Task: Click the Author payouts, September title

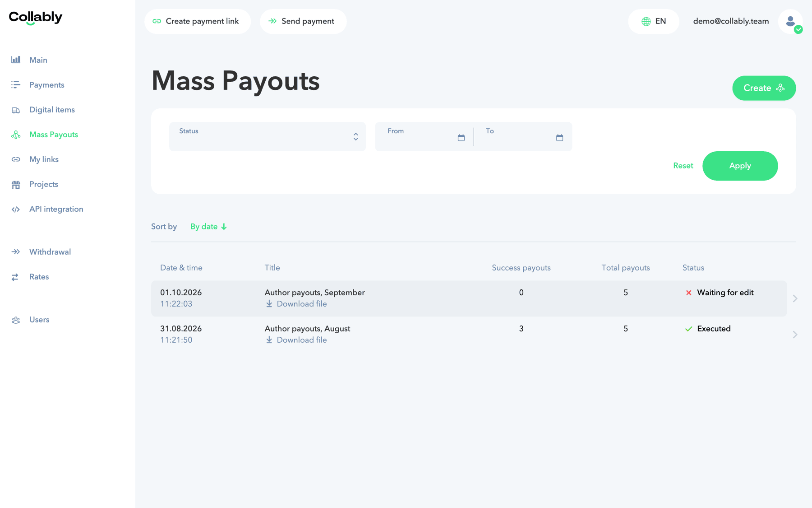Action: [x=314, y=293]
